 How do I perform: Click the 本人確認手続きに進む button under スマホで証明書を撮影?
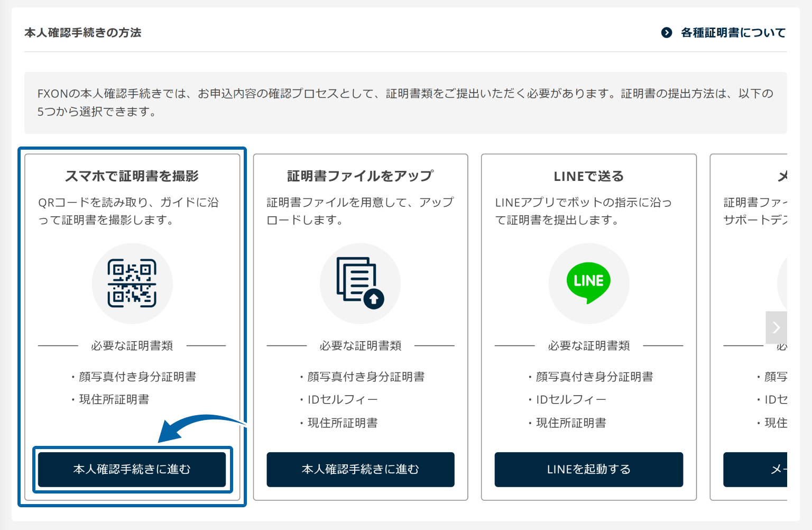pyautogui.click(x=132, y=469)
